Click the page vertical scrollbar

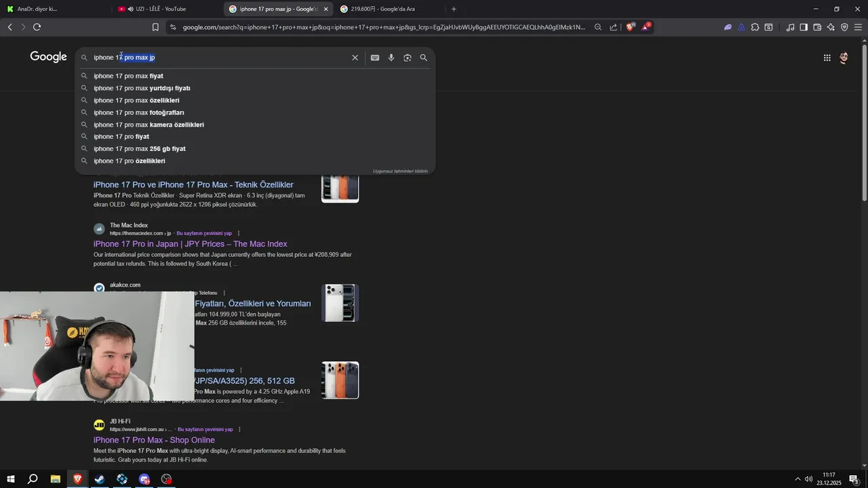pos(864,122)
